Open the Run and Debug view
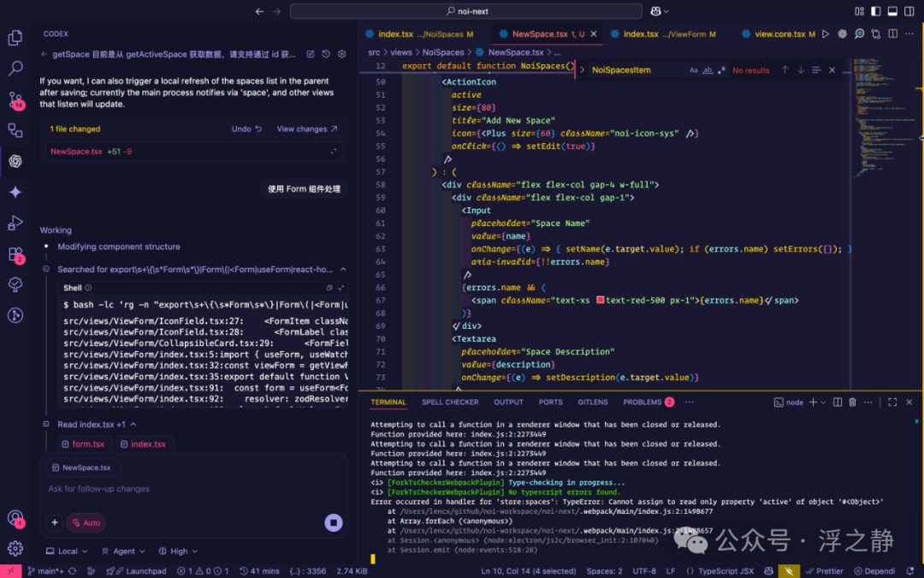The height and width of the screenshot is (578, 924). pos(15,223)
